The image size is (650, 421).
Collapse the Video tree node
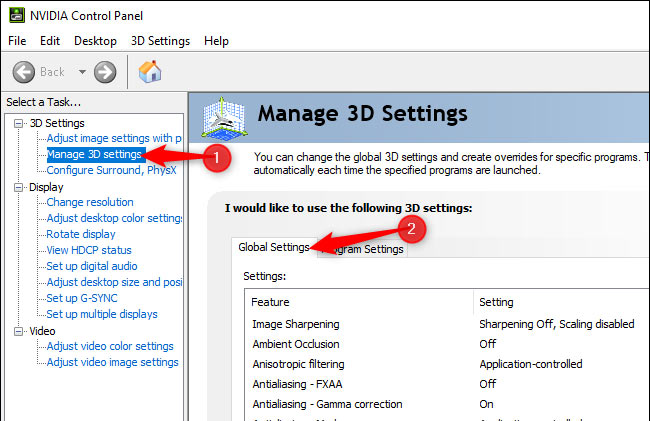click(x=18, y=331)
